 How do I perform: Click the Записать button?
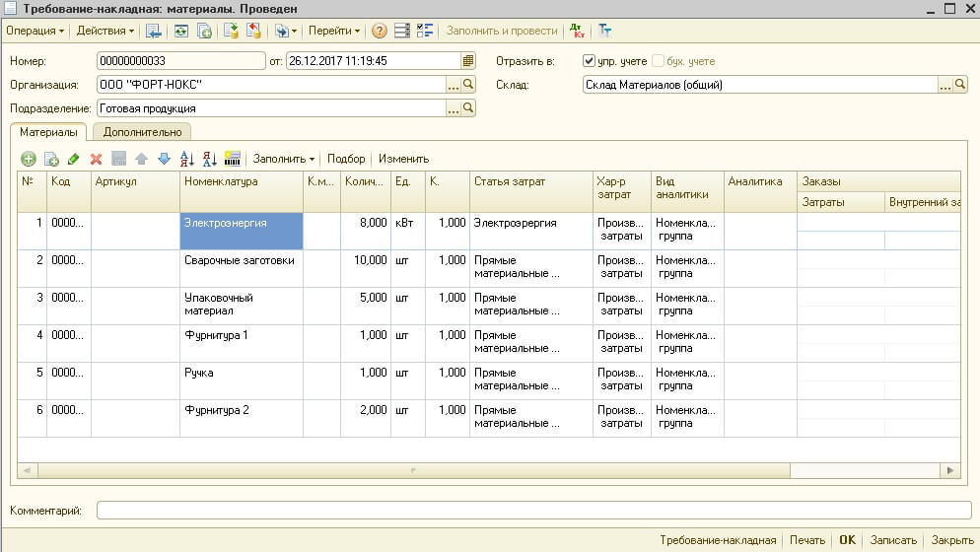click(x=893, y=540)
